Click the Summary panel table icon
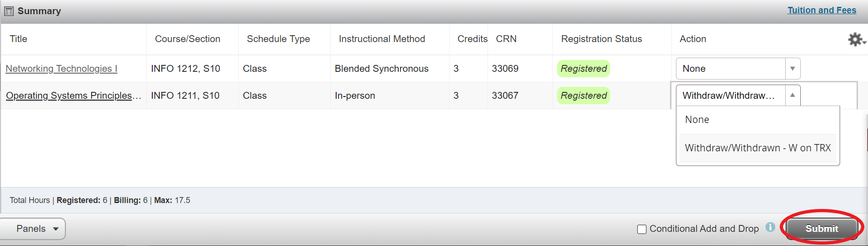868x246 pixels. click(9, 11)
